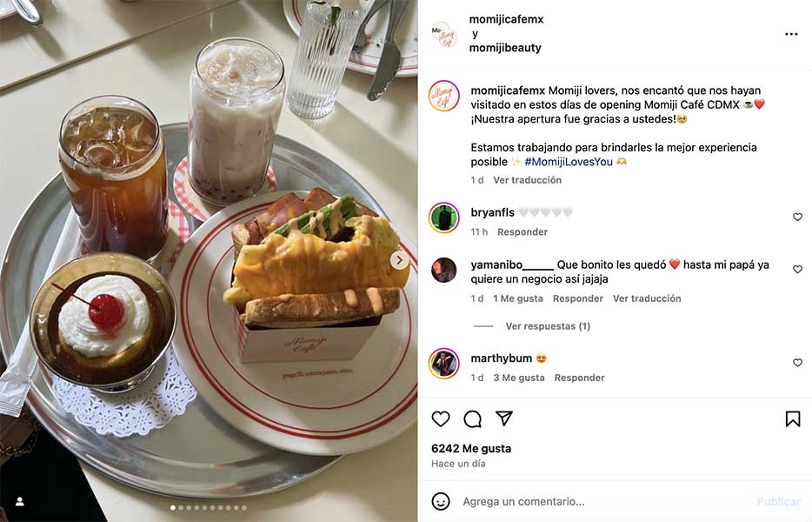Share the post via paper plane icon
Screen dimensions: 812x522
pyautogui.click(x=504, y=418)
